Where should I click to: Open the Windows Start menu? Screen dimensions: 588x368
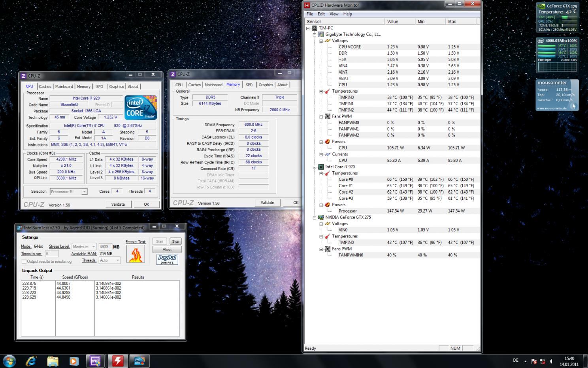9,361
